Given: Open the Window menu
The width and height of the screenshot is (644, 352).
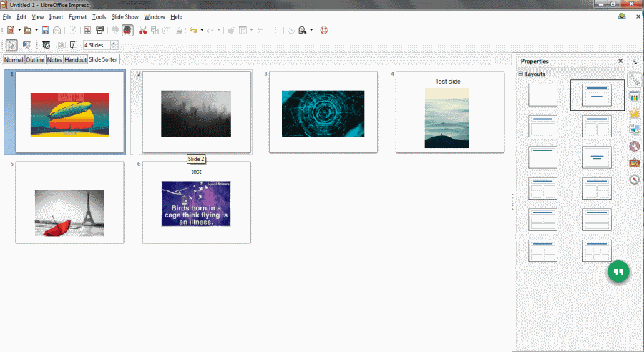Looking at the screenshot, I should (155, 17).
